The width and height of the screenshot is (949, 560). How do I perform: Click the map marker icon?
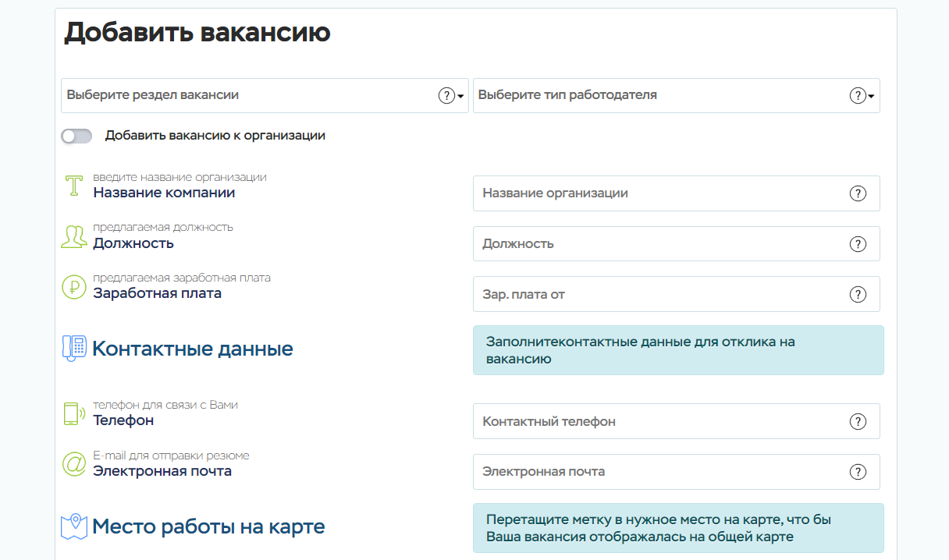(x=73, y=526)
